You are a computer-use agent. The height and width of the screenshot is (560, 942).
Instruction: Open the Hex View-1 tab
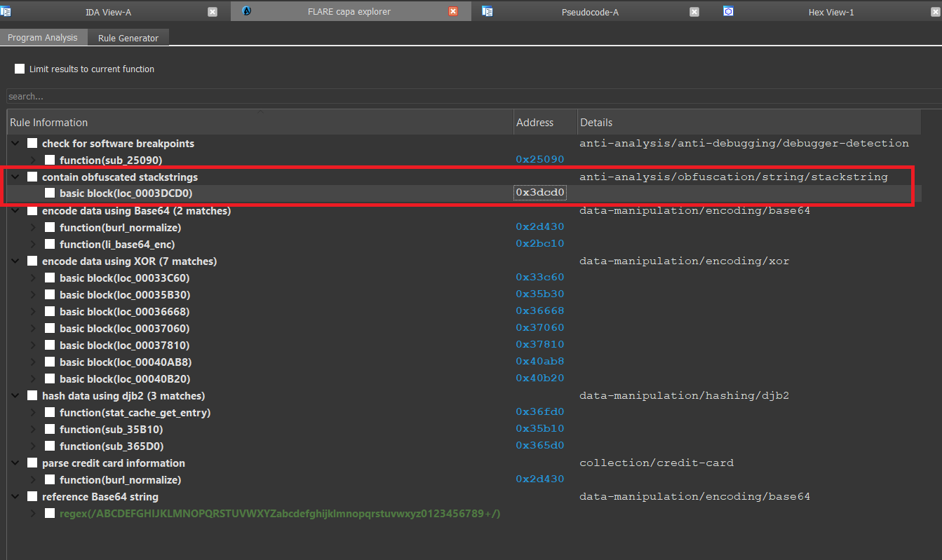[830, 12]
